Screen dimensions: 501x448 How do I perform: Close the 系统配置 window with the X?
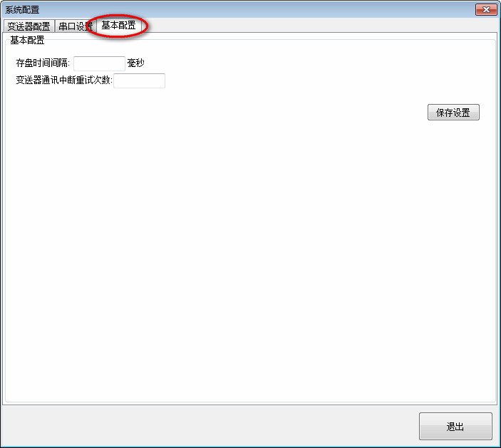(486, 9)
